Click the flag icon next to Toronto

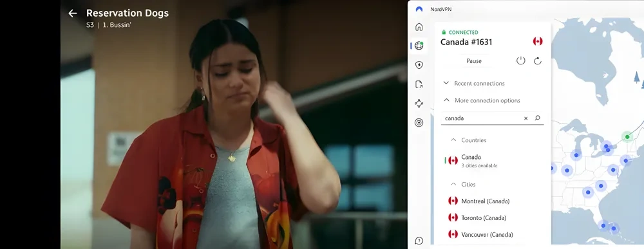[x=453, y=218]
